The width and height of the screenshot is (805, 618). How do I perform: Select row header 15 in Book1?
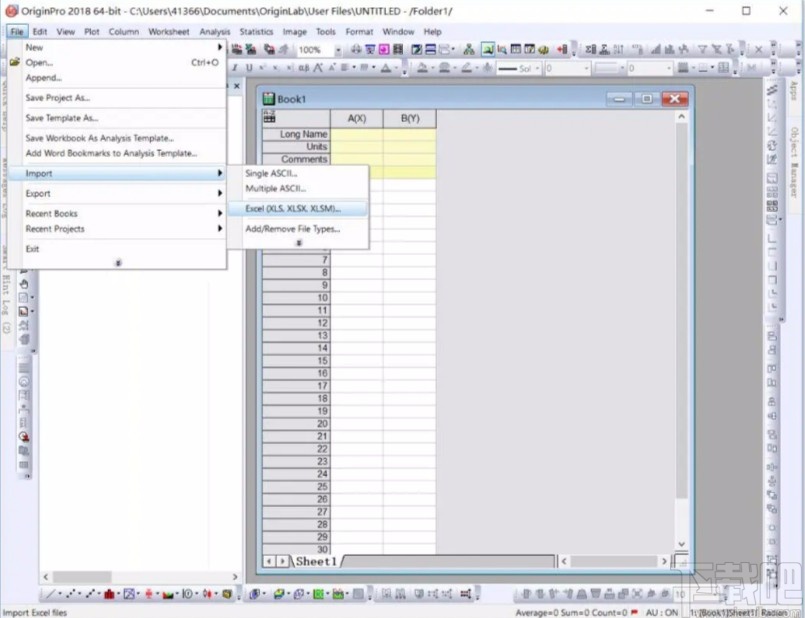(296, 360)
